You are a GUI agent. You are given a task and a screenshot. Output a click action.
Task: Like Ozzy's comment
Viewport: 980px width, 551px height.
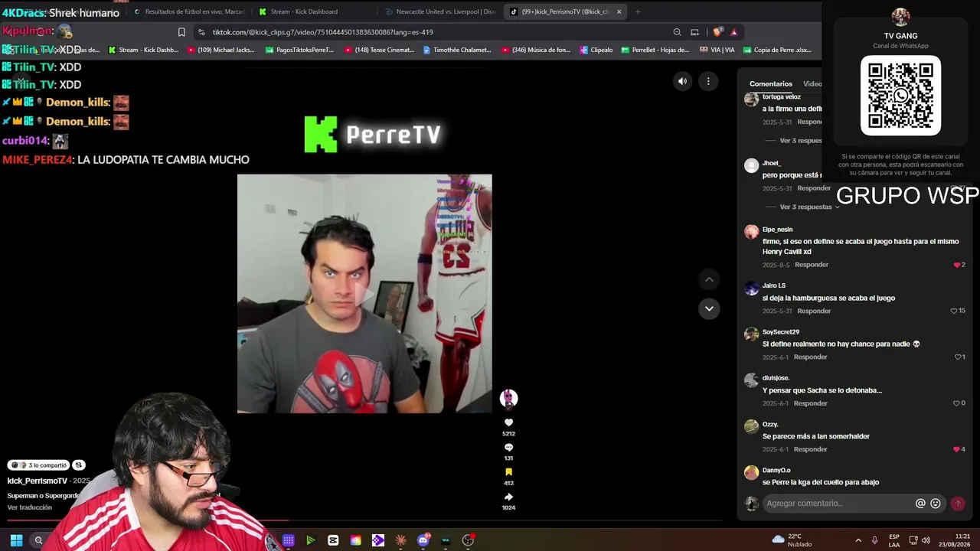[956, 449]
